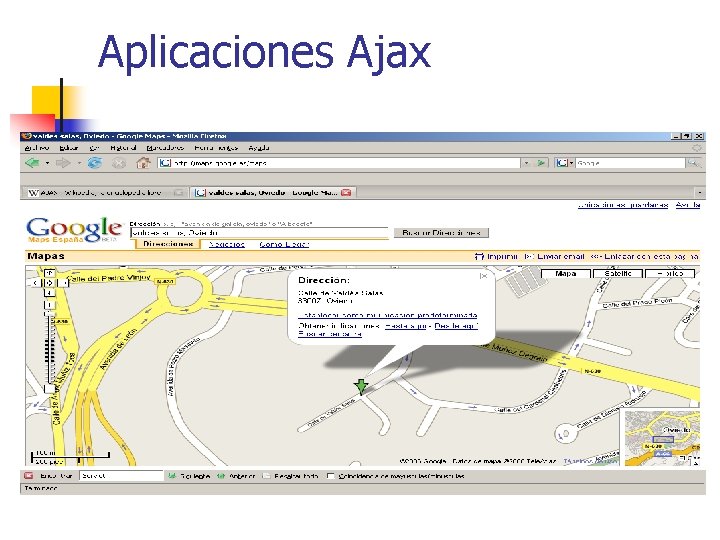This screenshot has height=540, width=720.
Task: Open the Ver menu
Action: pyautogui.click(x=94, y=148)
